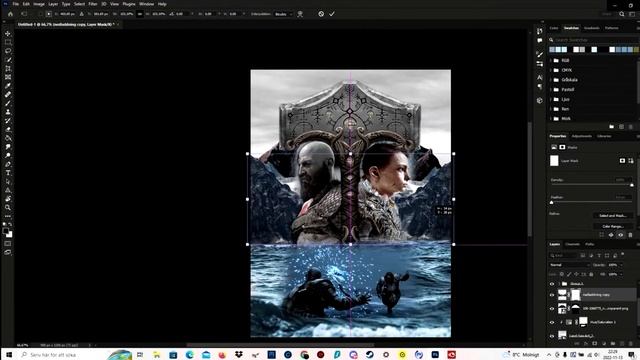Viewport: 640px width, 360px height.
Task: Open the Libraries tab
Action: (x=604, y=136)
